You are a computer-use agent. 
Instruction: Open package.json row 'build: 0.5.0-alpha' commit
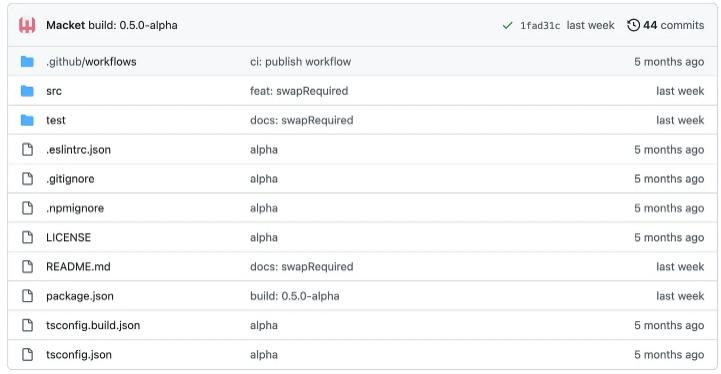click(295, 296)
